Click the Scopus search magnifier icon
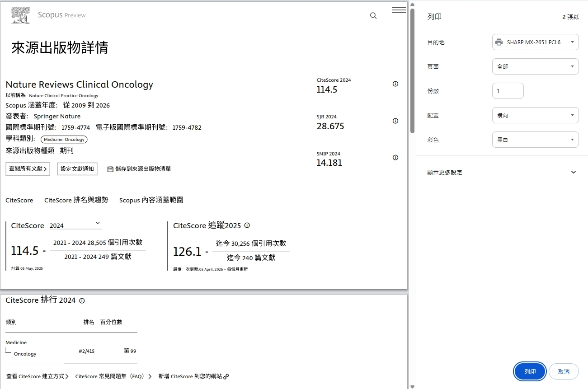This screenshot has width=588, height=389. (373, 15)
